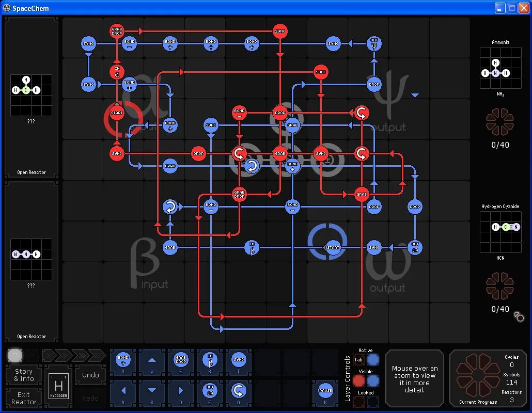Click the red SYNC node below red START
The width and height of the screenshot is (532, 413).
117,154
